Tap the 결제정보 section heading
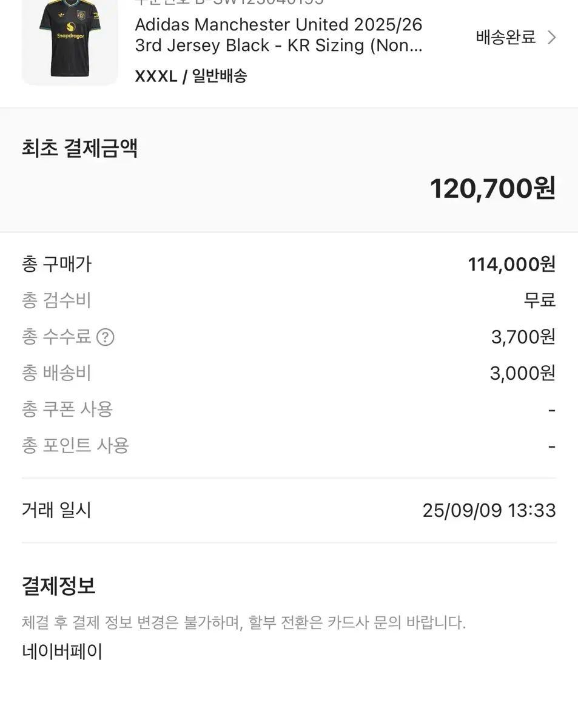The width and height of the screenshot is (578, 728). pos(58,586)
